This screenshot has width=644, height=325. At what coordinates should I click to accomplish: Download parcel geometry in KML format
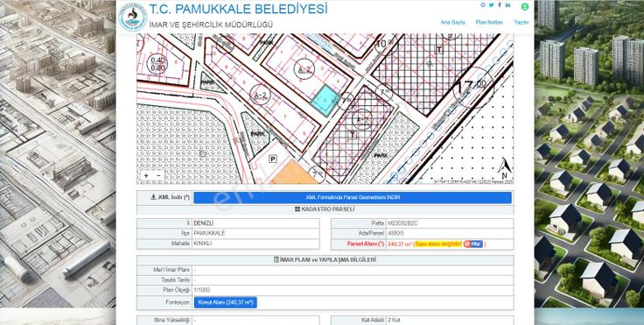pyautogui.click(x=353, y=197)
